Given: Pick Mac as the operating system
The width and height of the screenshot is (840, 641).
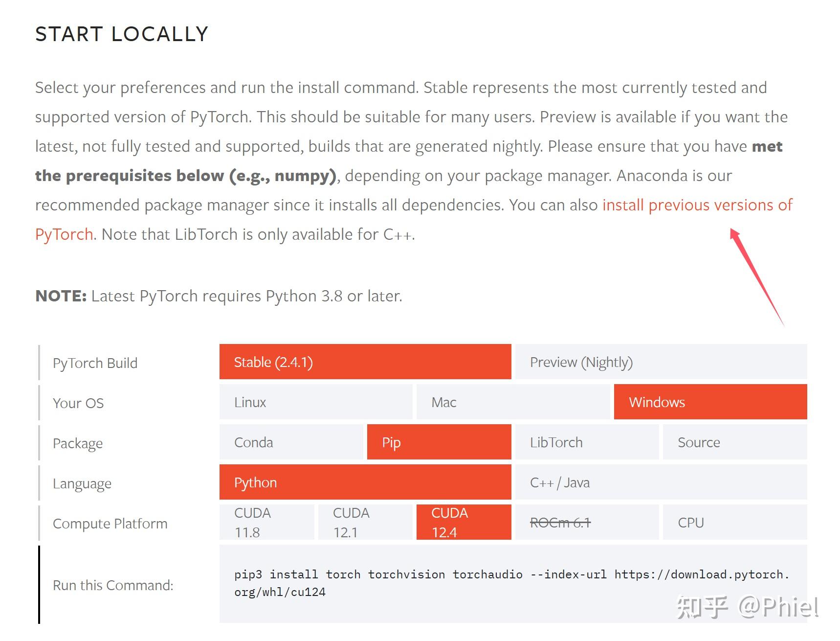Looking at the screenshot, I should point(513,402).
